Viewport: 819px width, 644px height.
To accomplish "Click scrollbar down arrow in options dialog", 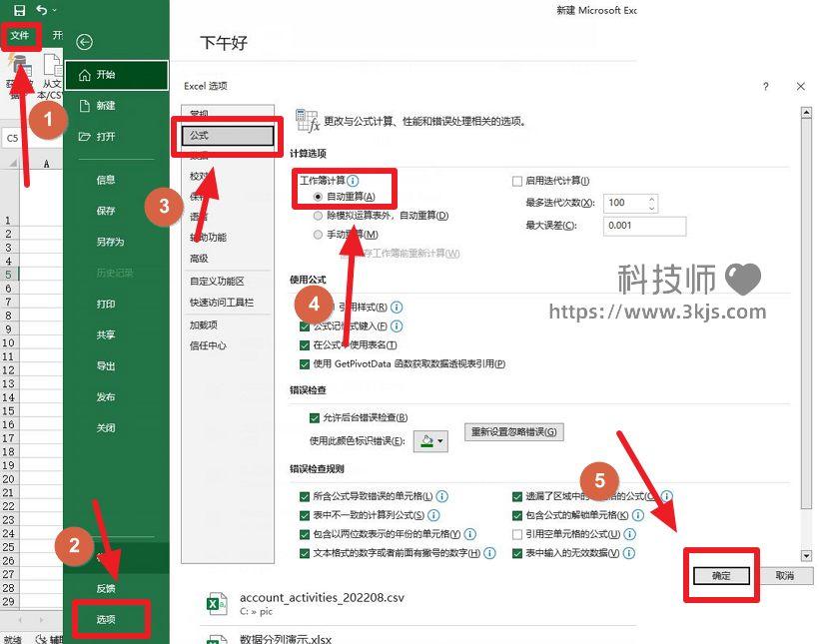I will point(806,555).
